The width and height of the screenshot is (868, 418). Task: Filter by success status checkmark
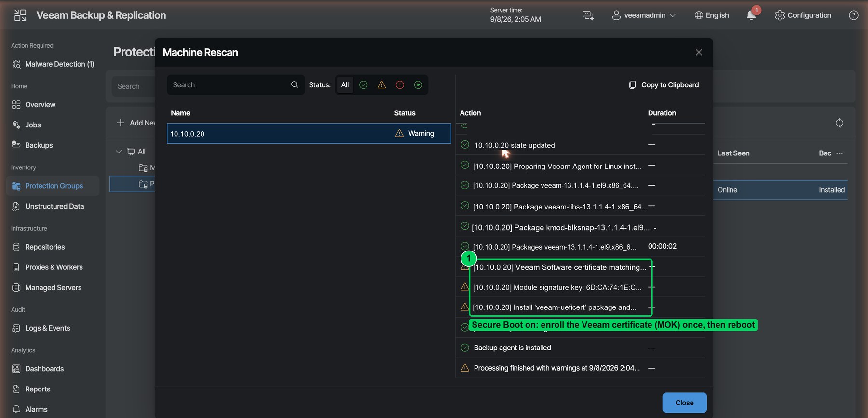(x=364, y=85)
